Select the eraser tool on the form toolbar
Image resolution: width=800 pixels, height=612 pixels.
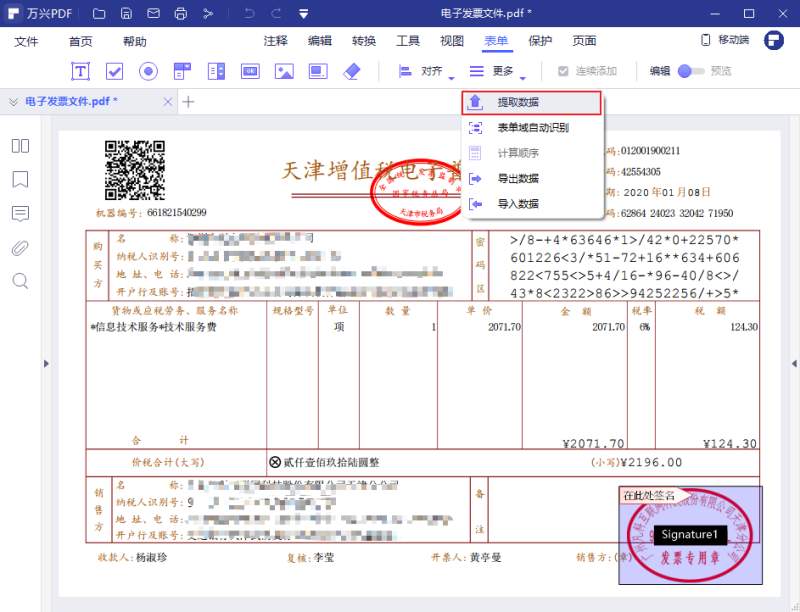pyautogui.click(x=352, y=71)
